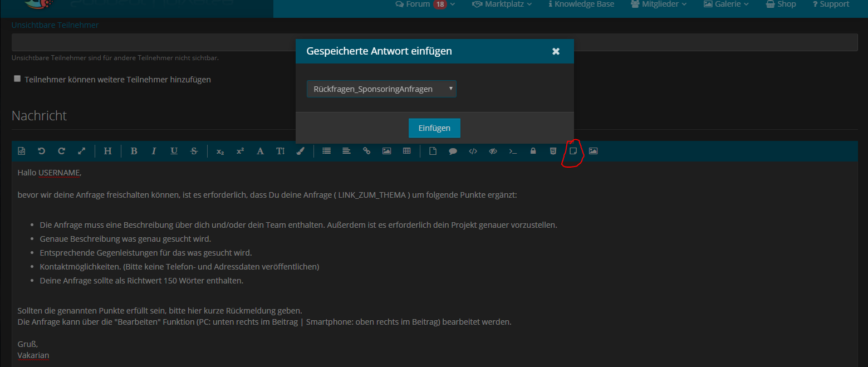The image size is (868, 367).
Task: Toggle the spoiler crossed-eye icon
Action: pos(493,151)
